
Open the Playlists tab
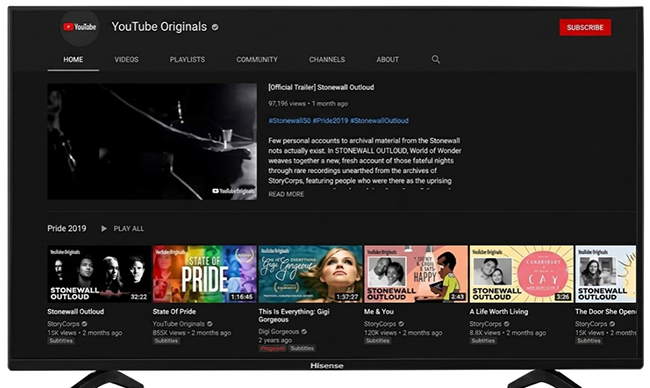tap(187, 60)
